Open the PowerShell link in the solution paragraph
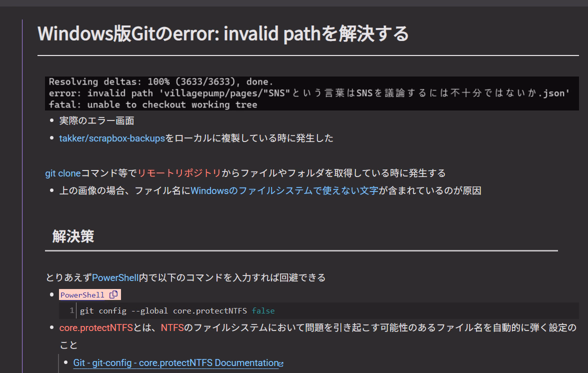Image resolution: width=588 pixels, height=373 pixels. tap(115, 278)
